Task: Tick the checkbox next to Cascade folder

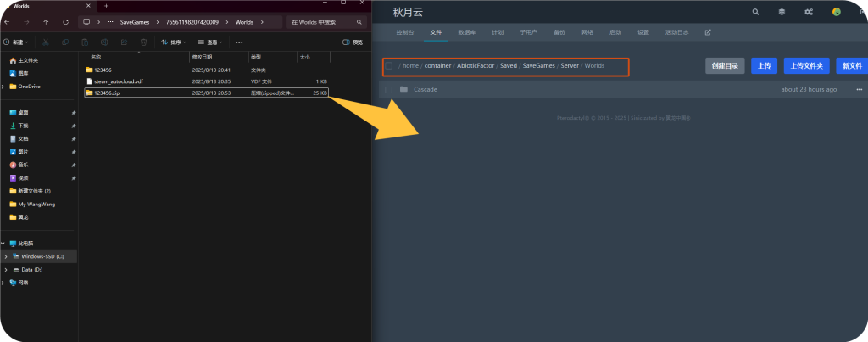Action: pos(388,89)
